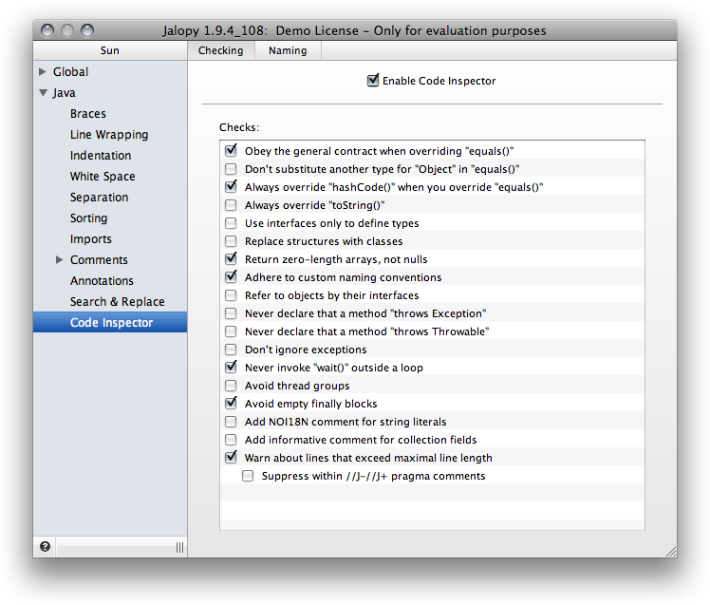Screen dimensions: 710x605
Task: Click the window title bar text
Action: pyautogui.click(x=354, y=31)
